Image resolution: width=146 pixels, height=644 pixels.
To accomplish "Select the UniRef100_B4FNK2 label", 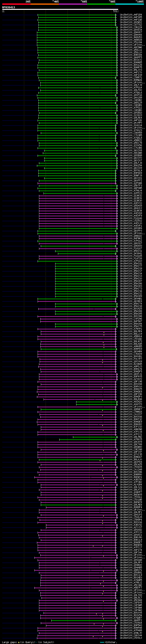I will point(131,239).
